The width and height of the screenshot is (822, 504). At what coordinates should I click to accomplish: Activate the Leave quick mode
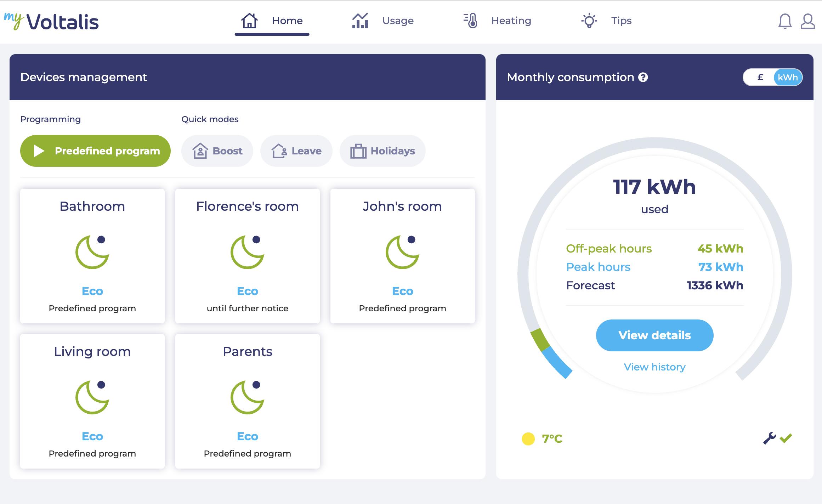296,151
